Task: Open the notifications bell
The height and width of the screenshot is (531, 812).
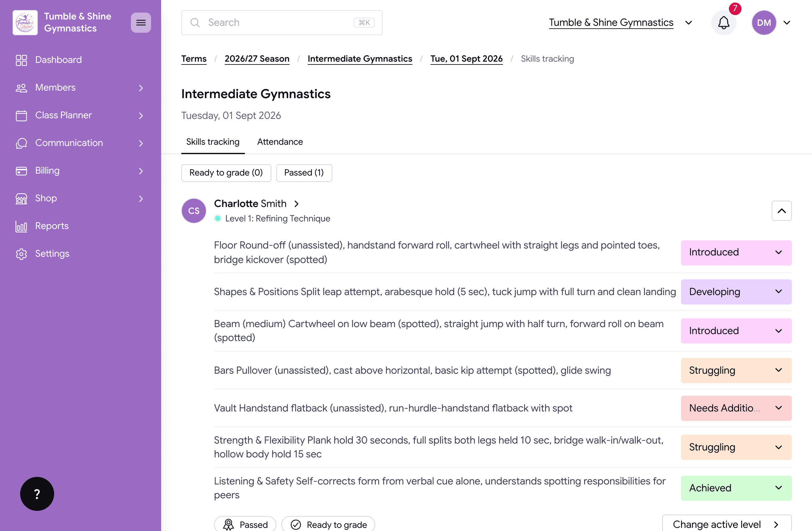Action: point(723,23)
